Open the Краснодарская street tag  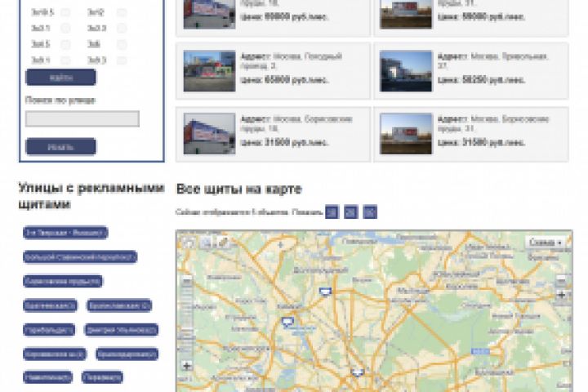tap(127, 354)
